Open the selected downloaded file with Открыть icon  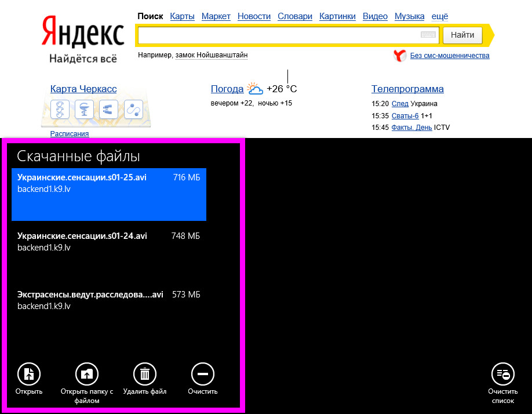click(x=29, y=374)
